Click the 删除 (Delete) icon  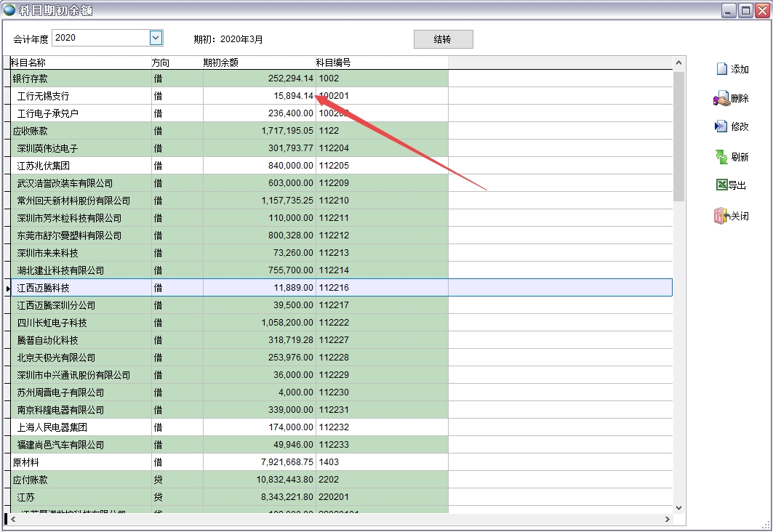pyautogui.click(x=721, y=98)
